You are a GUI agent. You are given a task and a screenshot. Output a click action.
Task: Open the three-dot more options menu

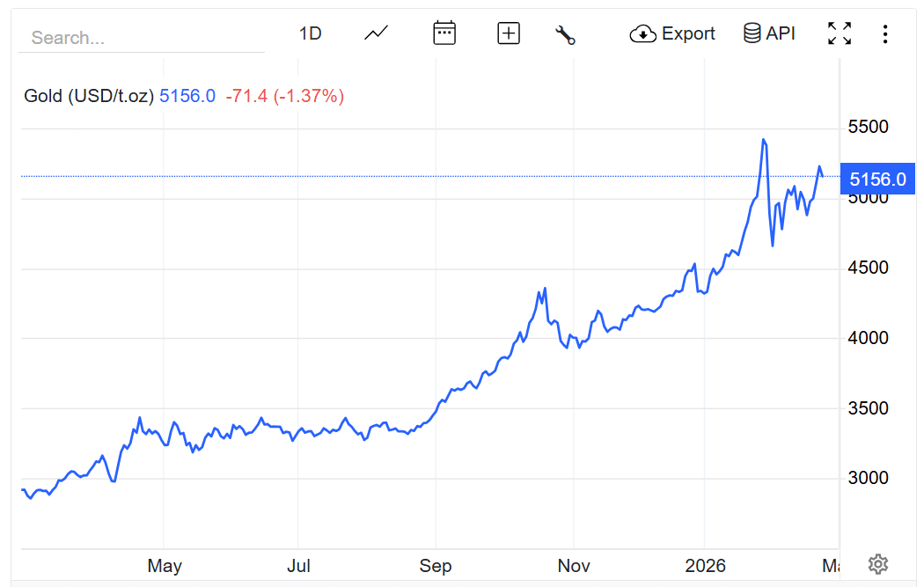tap(885, 34)
